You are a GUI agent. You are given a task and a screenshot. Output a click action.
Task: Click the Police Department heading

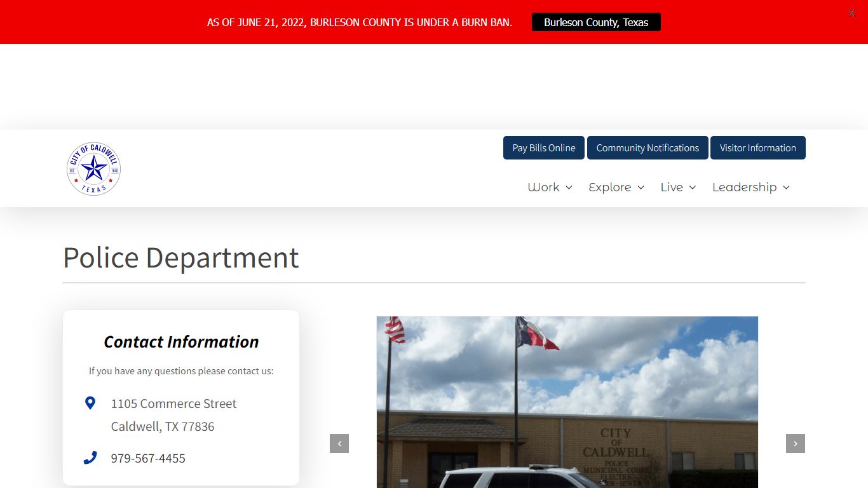pos(181,257)
